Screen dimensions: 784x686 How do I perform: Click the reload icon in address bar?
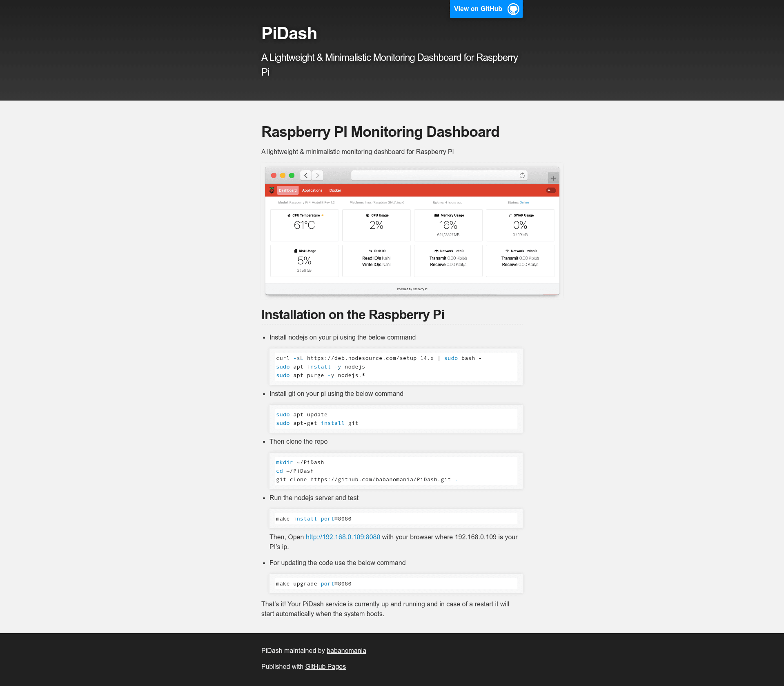click(522, 175)
